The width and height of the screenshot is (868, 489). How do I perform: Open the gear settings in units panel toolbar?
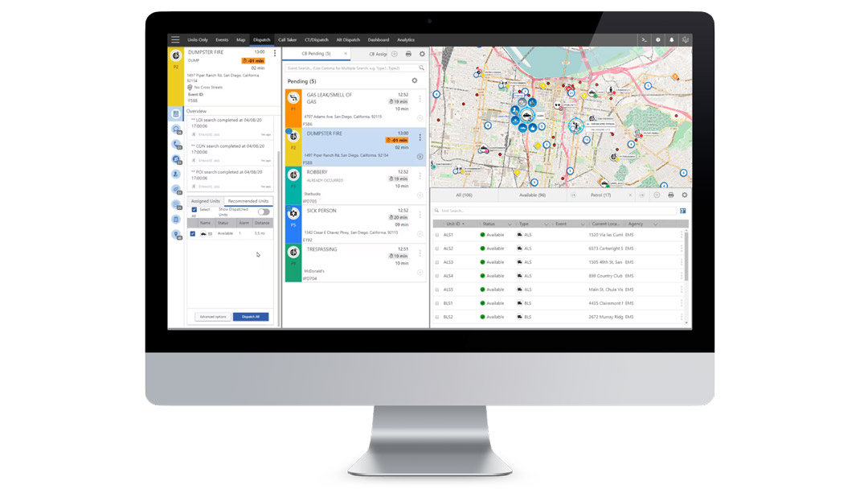[x=685, y=195]
